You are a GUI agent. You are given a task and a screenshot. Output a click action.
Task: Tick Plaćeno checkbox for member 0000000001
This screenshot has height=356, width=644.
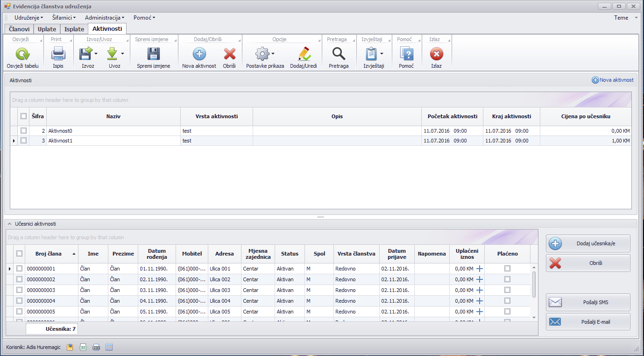coord(507,269)
